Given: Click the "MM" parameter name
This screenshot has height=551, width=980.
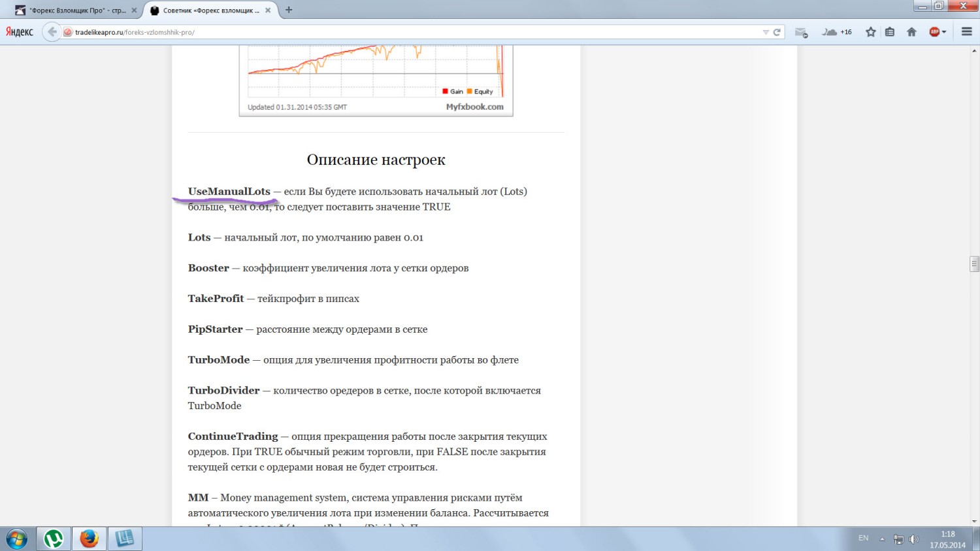Looking at the screenshot, I should [x=198, y=498].
